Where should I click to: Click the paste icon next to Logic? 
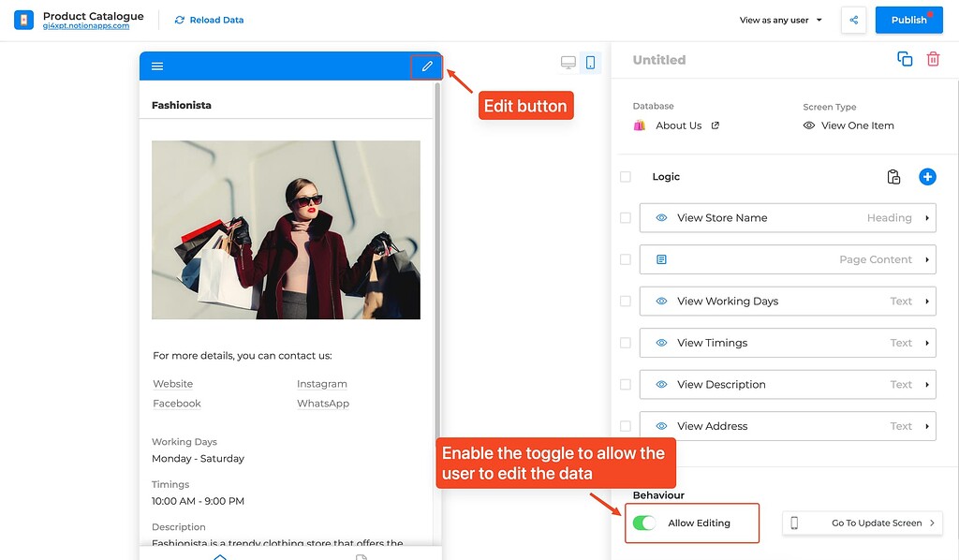pos(893,176)
